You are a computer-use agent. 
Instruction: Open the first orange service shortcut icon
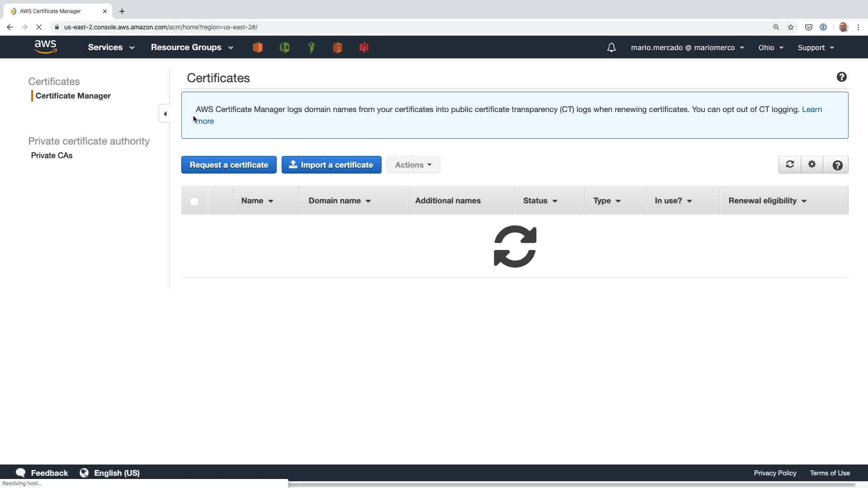pos(258,47)
